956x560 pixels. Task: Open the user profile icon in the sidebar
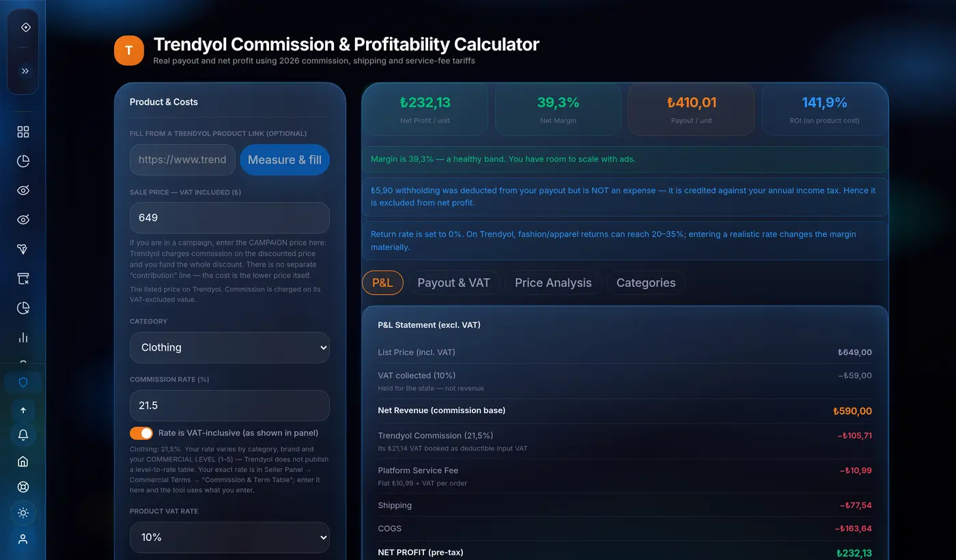coord(23,539)
